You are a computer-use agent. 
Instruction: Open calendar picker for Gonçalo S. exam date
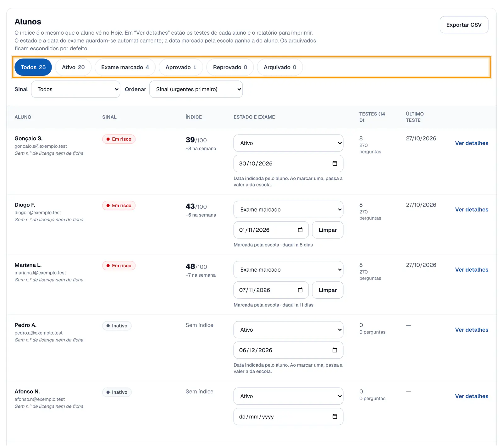334,163
